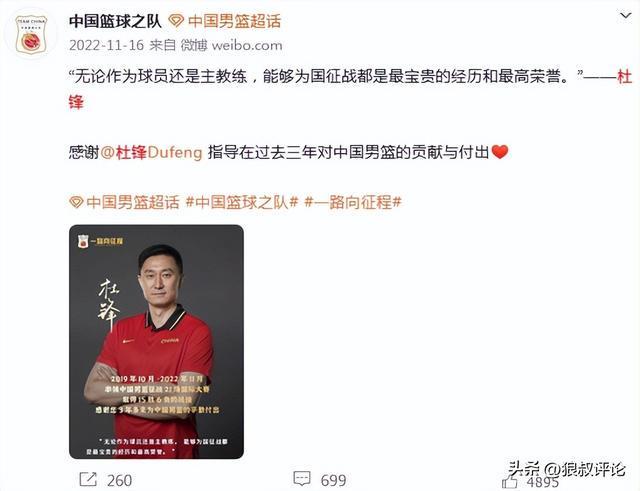This screenshot has width=640, height=491.
Task: Like the post with thumbs-up icon
Action: tap(509, 482)
